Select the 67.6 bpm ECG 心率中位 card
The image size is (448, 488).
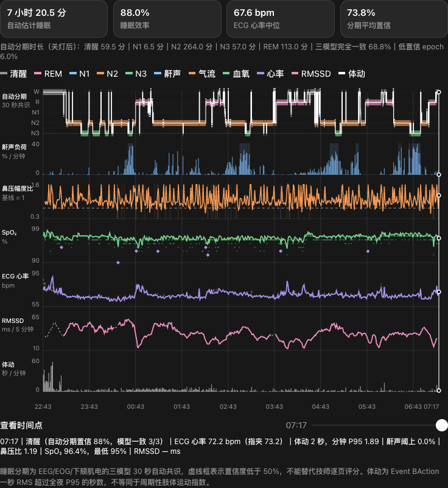click(x=281, y=19)
